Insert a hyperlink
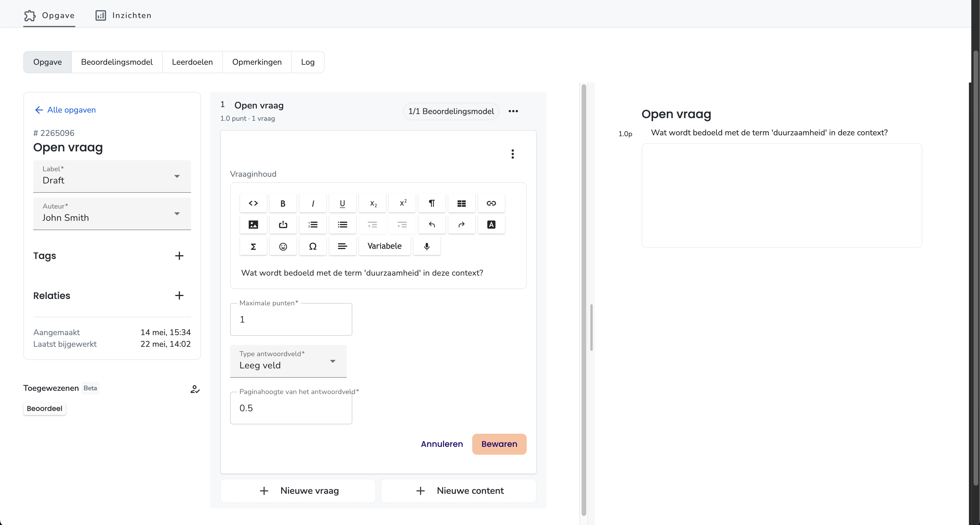980x525 pixels. [x=491, y=203]
